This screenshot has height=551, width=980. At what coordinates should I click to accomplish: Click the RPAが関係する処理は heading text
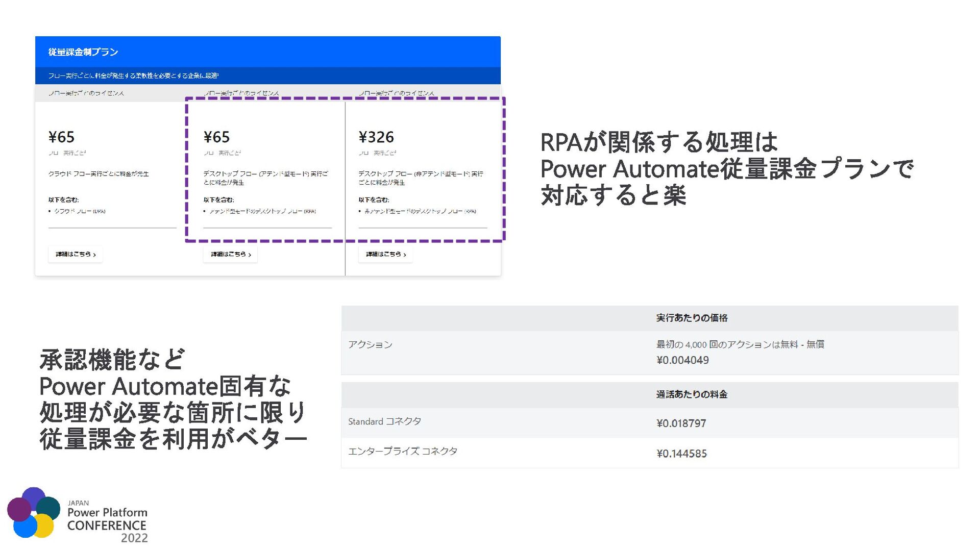[658, 142]
